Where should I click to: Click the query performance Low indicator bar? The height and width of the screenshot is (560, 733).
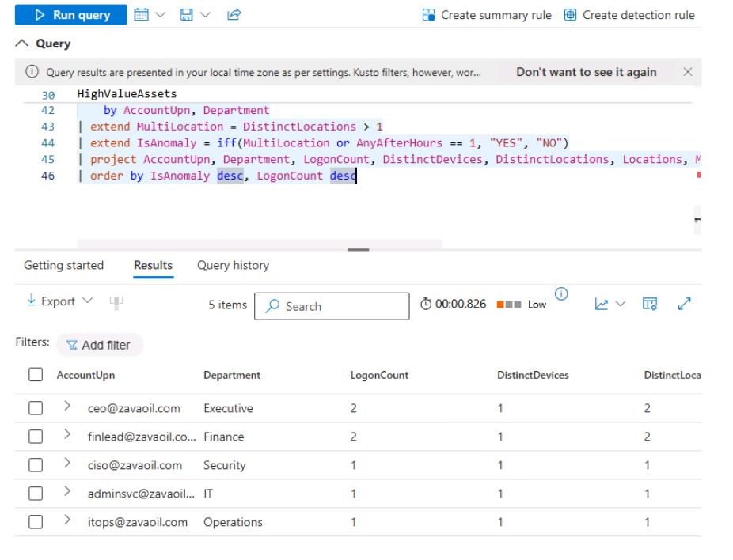[507, 306]
